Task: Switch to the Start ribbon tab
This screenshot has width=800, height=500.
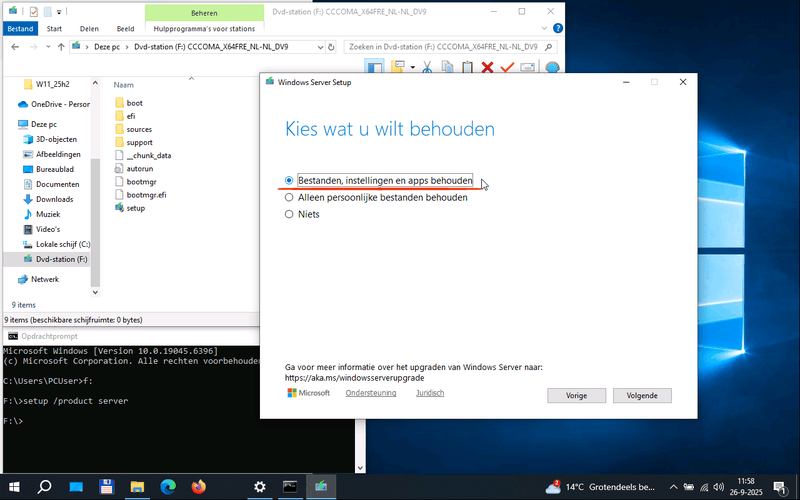Action: point(54,29)
